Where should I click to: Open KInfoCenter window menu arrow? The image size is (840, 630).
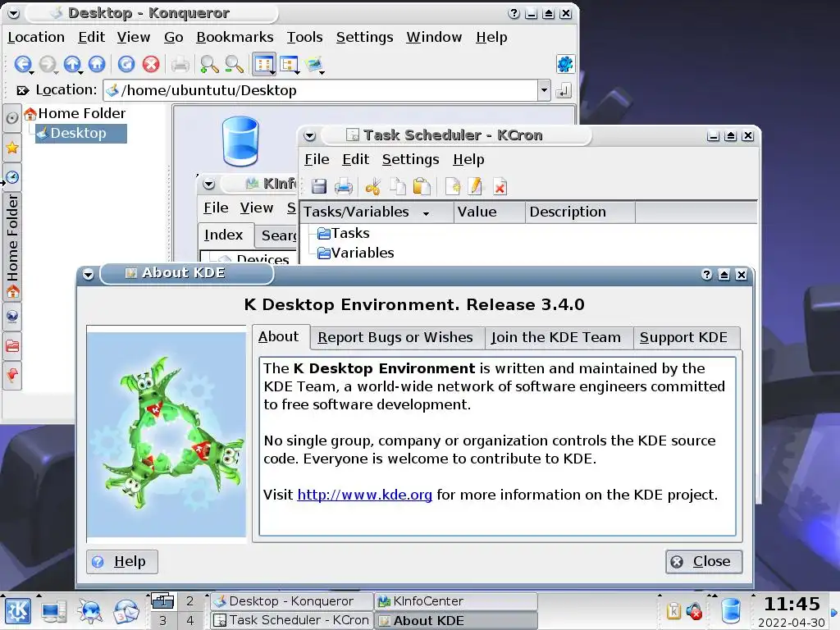pos(209,185)
